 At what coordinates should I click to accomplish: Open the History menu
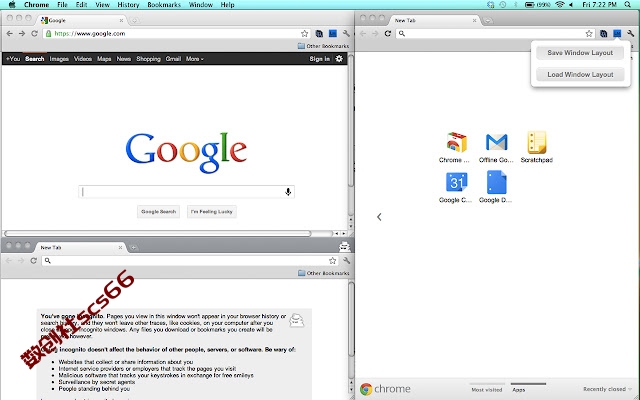[128, 5]
